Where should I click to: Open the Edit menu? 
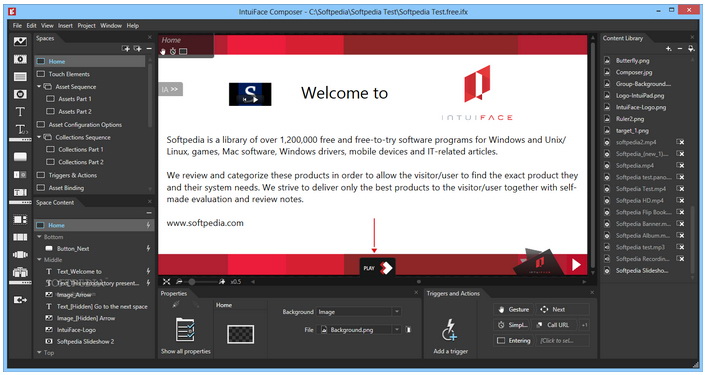click(31, 26)
